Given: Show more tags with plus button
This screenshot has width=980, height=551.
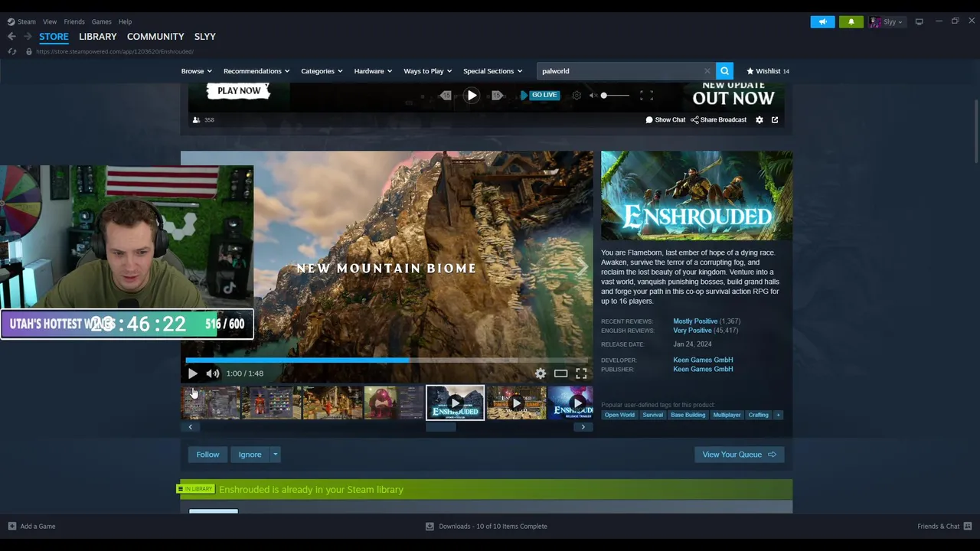Looking at the screenshot, I should [778, 415].
